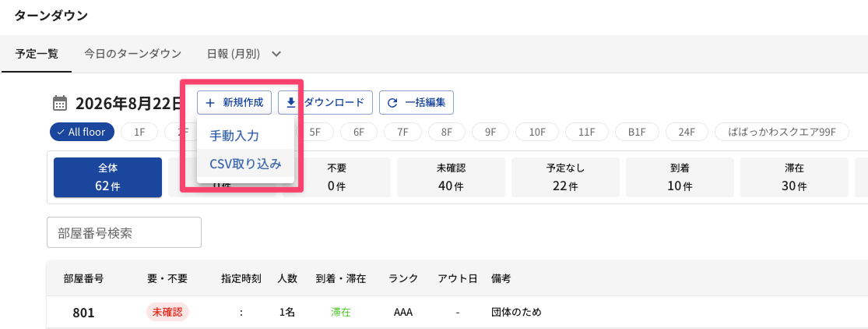The height and width of the screenshot is (329, 868).
Task: Click the plus icon on 新規作成
Action: coord(210,103)
